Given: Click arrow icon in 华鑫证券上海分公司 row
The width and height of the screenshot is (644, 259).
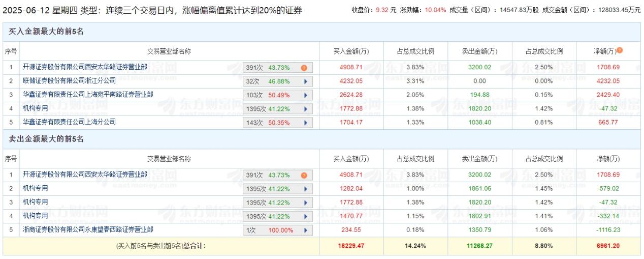Looking at the screenshot, I should click(x=305, y=123).
